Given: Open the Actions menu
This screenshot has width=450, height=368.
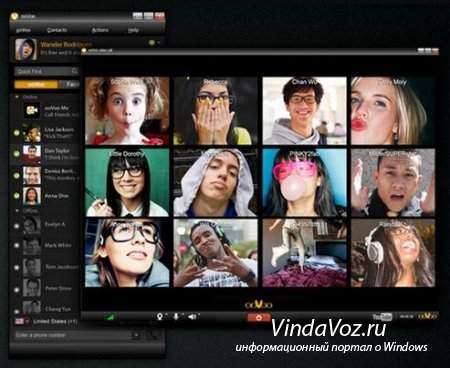Looking at the screenshot, I should (100, 30).
